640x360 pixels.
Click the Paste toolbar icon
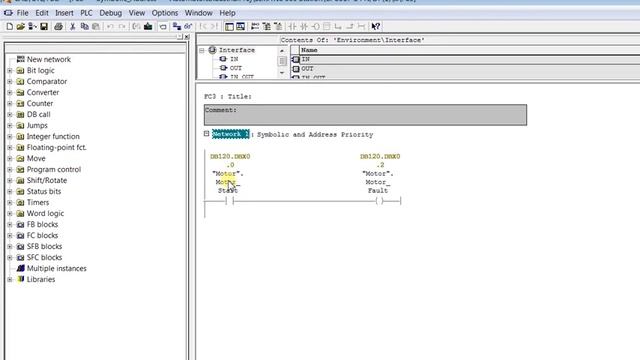[96, 27]
